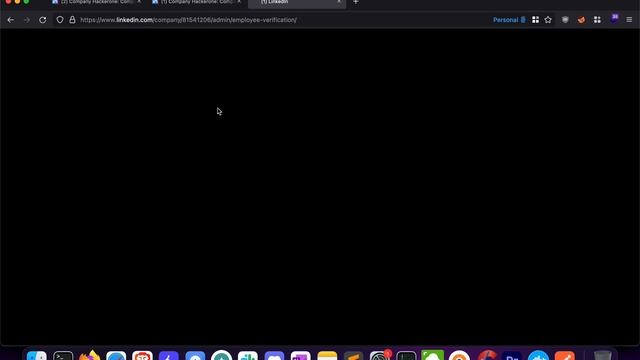Open the orange fox extension icon
640x360 pixels.
[581, 20]
